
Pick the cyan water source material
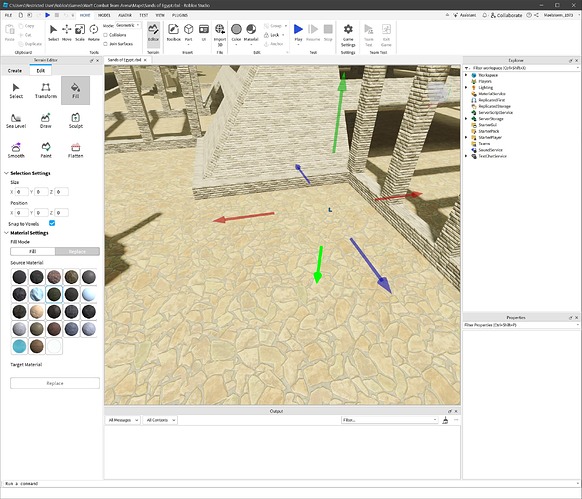click(x=19, y=346)
